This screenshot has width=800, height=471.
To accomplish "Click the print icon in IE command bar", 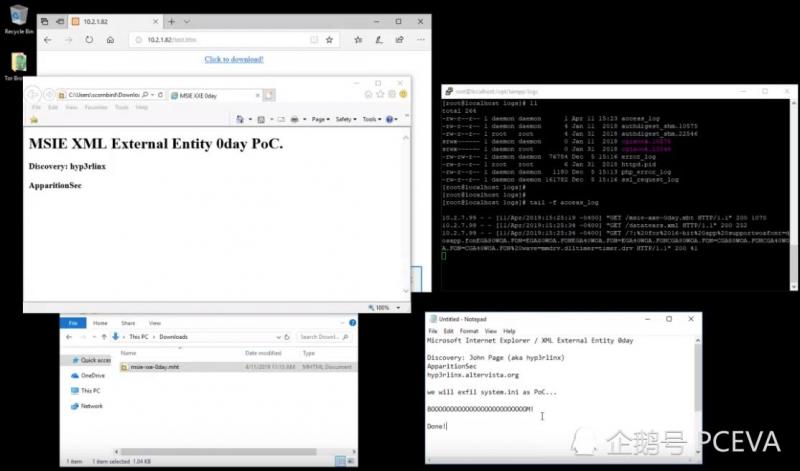I will coord(294,119).
